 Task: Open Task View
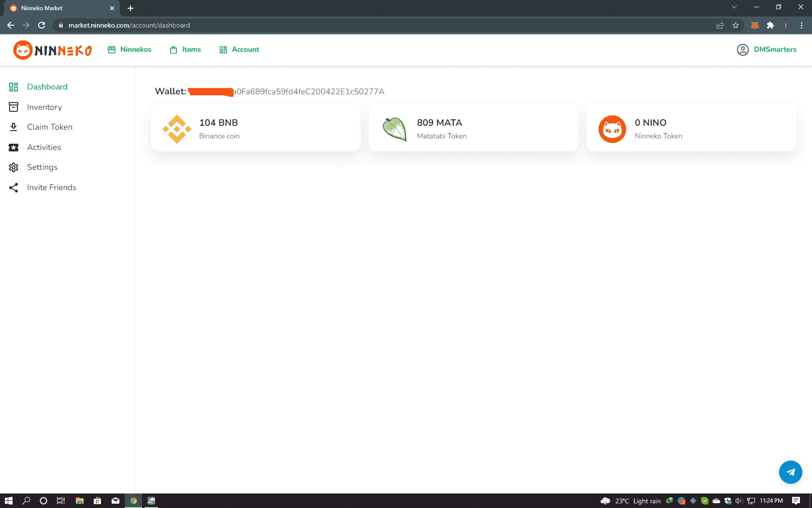click(x=61, y=501)
